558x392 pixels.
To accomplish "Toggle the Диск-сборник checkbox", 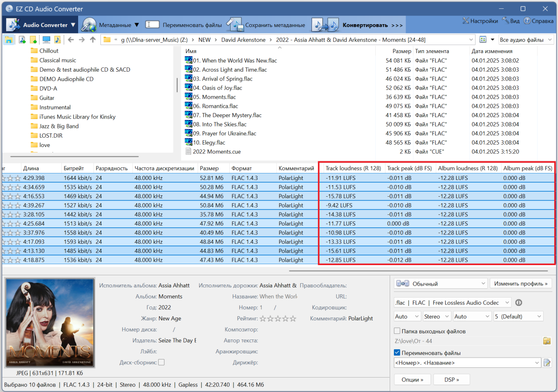I will pos(161,362).
